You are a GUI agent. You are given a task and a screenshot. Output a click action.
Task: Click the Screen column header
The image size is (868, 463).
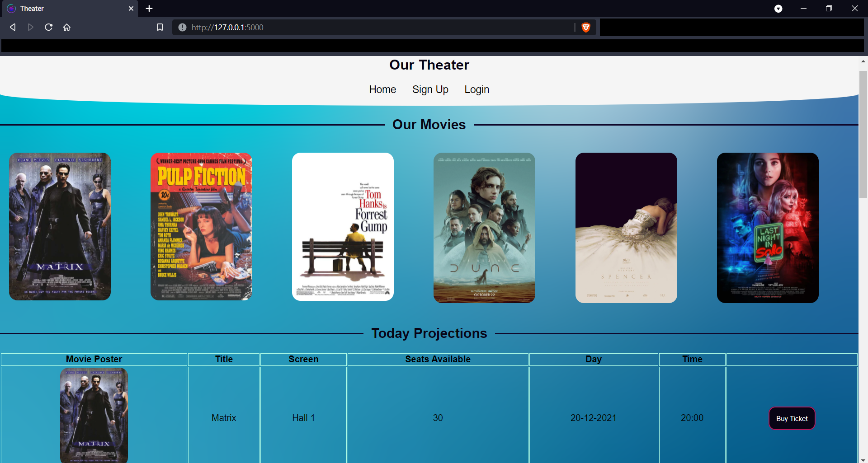303,359
